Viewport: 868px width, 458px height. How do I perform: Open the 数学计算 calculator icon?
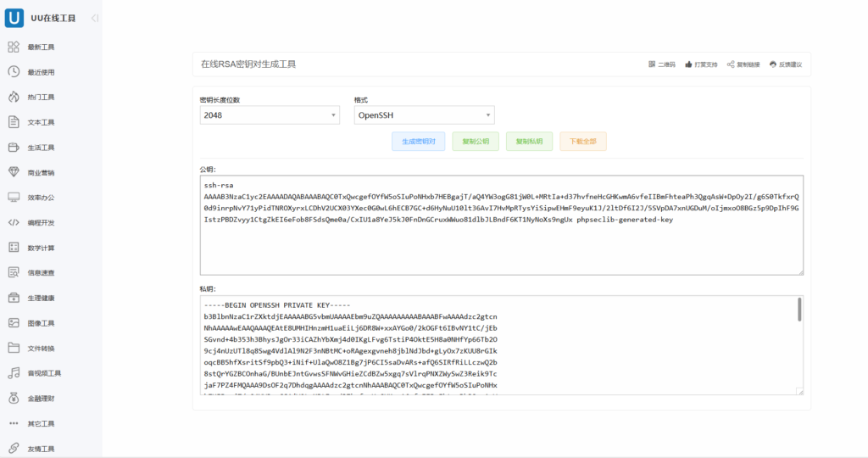click(x=14, y=248)
